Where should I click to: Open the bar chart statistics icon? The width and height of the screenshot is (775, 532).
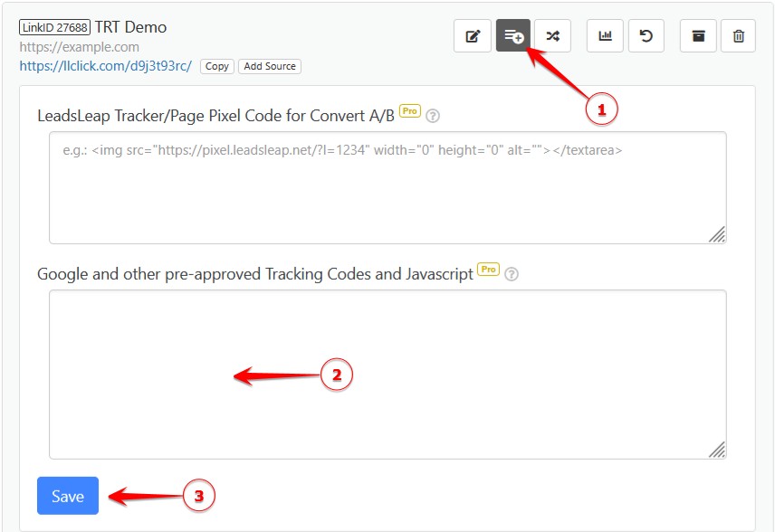pyautogui.click(x=605, y=35)
